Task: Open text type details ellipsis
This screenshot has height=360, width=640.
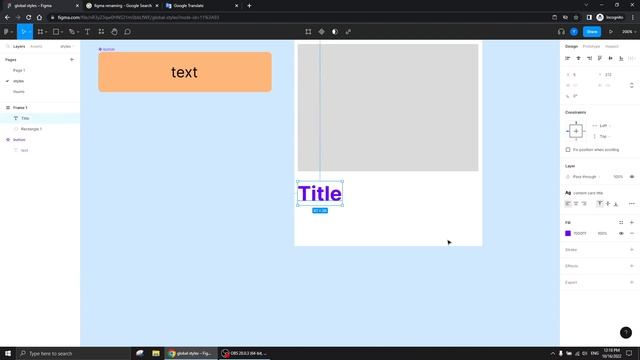Action: click(631, 203)
